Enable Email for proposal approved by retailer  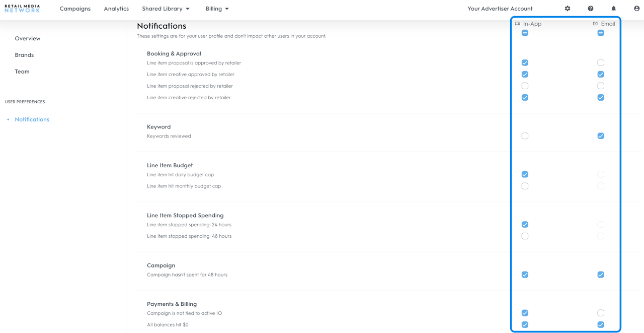pos(601,63)
